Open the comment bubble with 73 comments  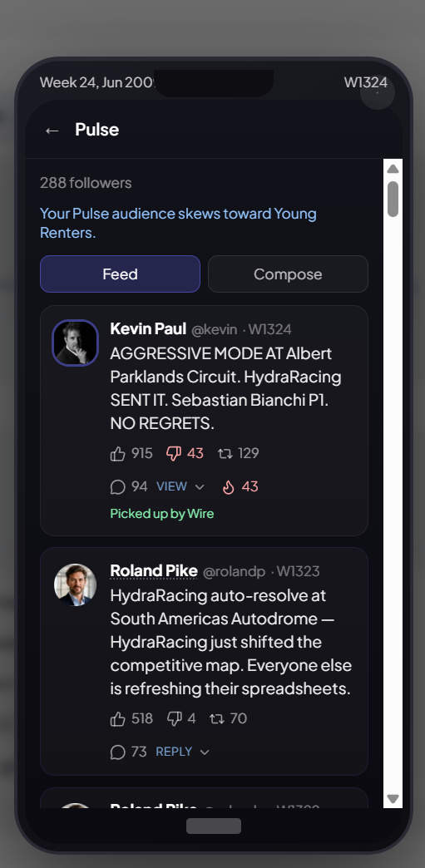117,752
